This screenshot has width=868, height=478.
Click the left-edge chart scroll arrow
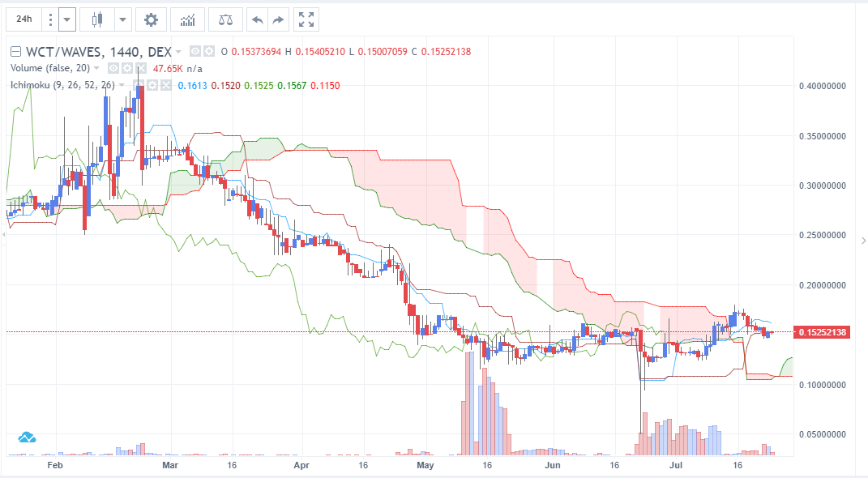tap(3, 235)
